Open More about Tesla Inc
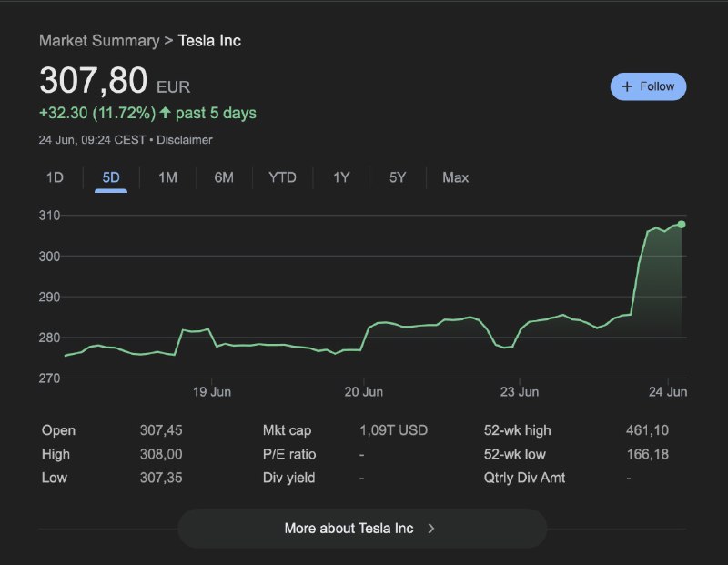Screen dimensions: 728x565 point(362,529)
